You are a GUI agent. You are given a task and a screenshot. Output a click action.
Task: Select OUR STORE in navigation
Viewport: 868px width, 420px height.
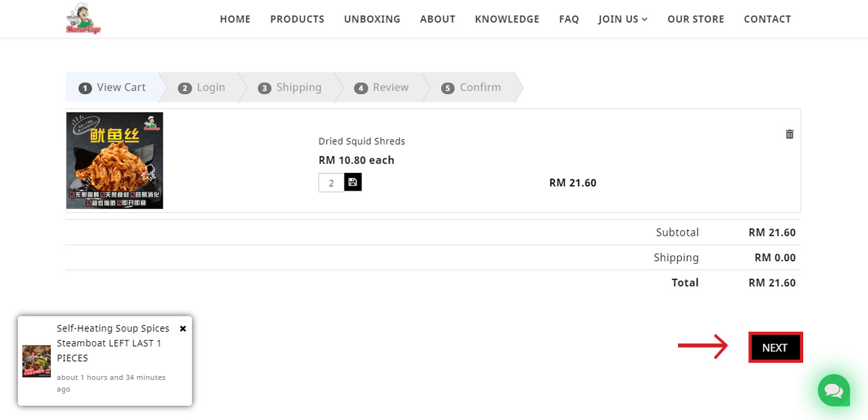pos(695,19)
